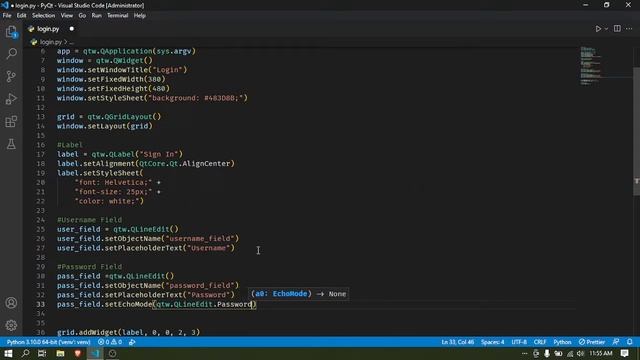This screenshot has height=360, width=640.
Task: Switch to VS Code taskbar icon
Action: tap(95, 353)
